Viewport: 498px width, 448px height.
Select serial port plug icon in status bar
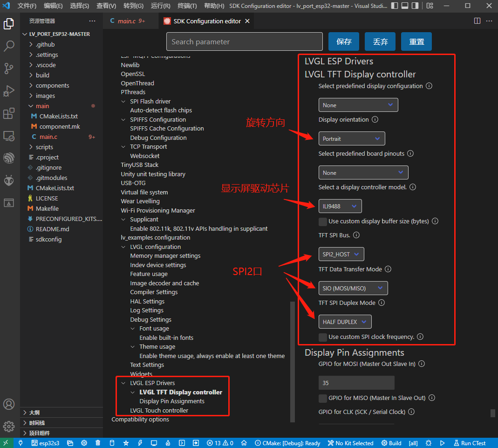pos(20,443)
